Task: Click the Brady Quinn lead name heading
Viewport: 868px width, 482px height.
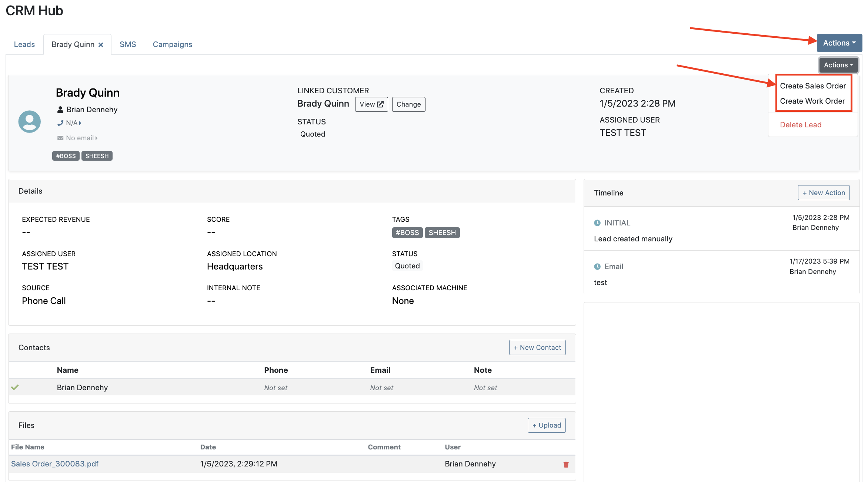Action: click(88, 93)
